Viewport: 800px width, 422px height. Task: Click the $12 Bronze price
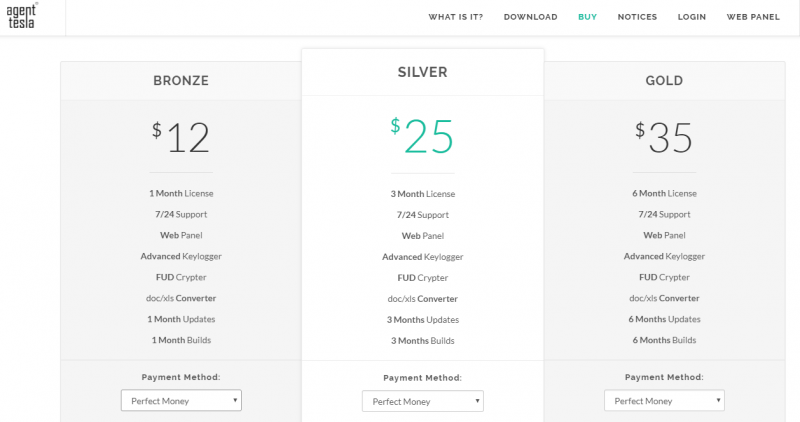pyautogui.click(x=181, y=137)
